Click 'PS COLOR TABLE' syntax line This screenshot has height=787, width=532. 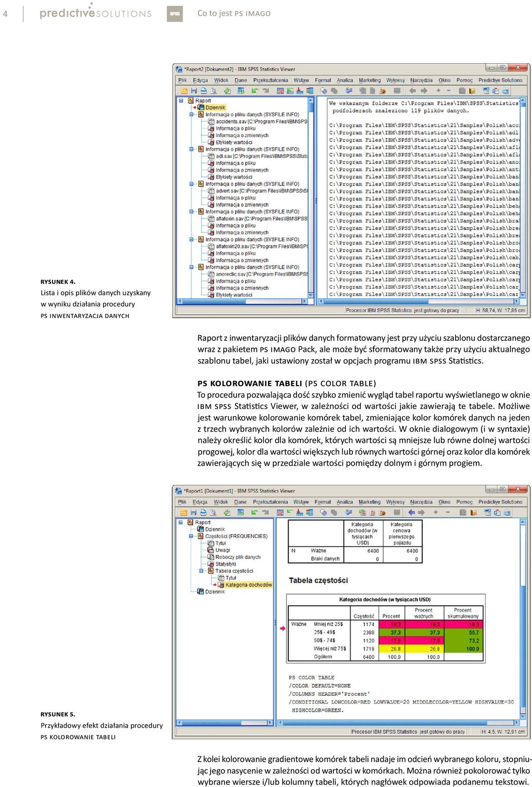point(311,677)
